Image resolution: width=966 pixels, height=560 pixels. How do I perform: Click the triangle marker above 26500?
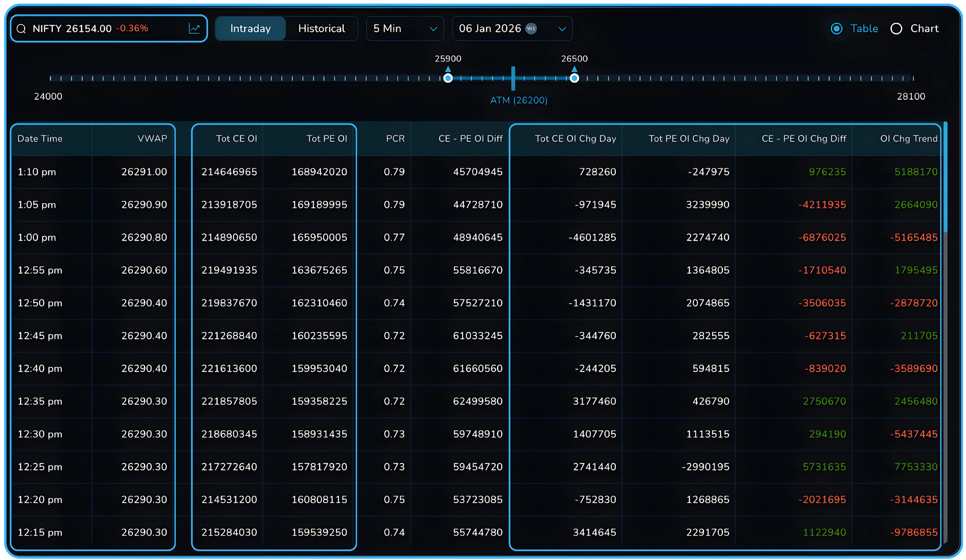[x=574, y=69]
